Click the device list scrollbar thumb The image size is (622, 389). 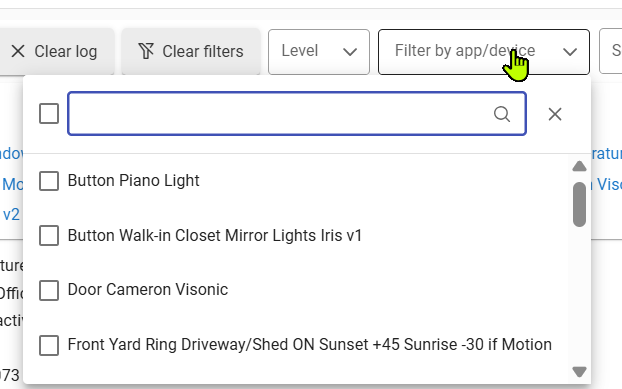(x=580, y=204)
